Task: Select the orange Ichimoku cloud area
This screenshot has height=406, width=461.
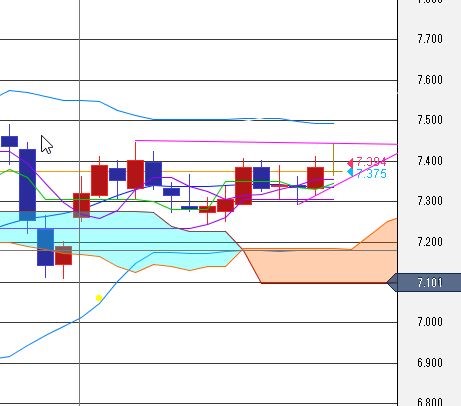Action: (x=320, y=266)
